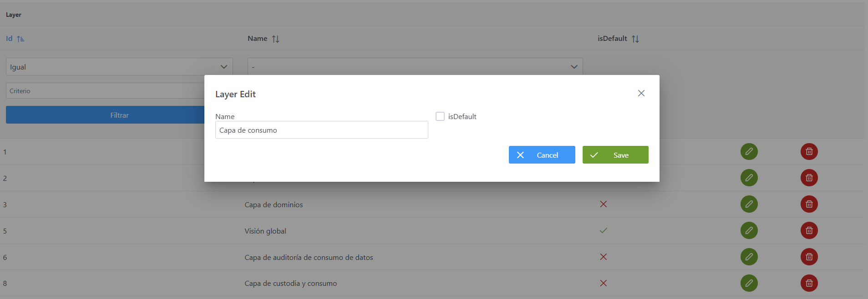
Task: Delete the Capa de dominios layer
Action: (809, 204)
